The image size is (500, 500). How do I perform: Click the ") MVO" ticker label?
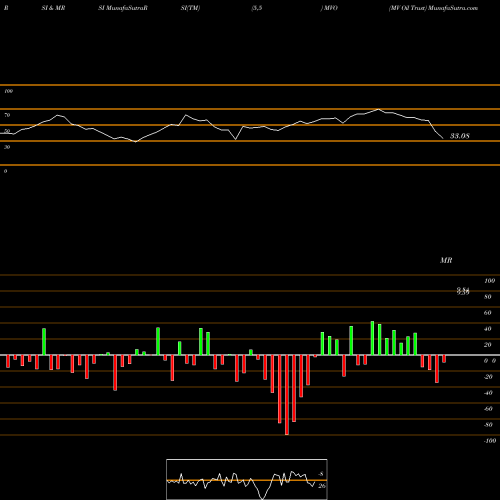click(x=329, y=8)
